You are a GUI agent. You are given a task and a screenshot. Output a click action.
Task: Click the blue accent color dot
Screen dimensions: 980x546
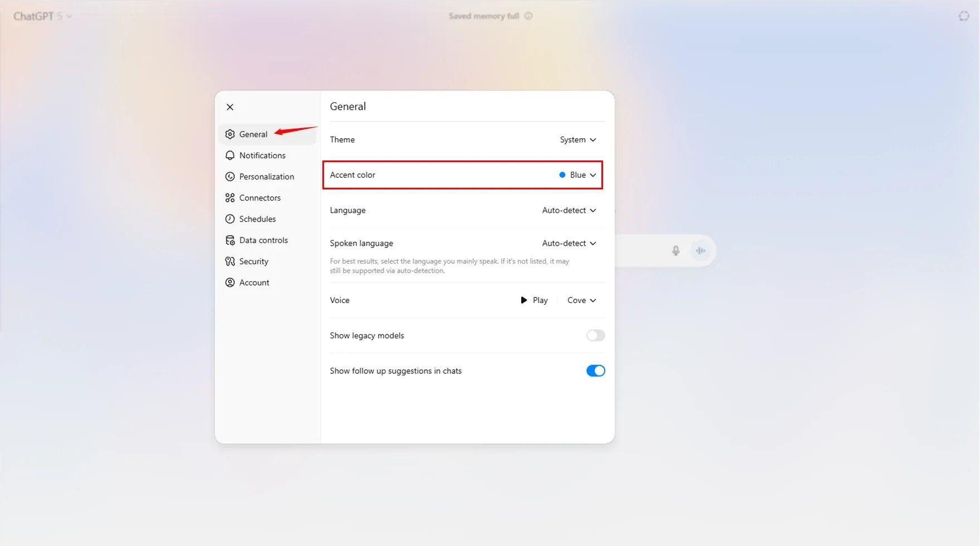[562, 175]
